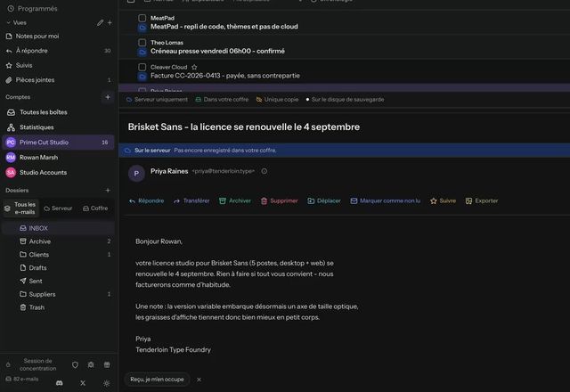
Task: Reply with the Répondre button
Action: pyautogui.click(x=146, y=200)
